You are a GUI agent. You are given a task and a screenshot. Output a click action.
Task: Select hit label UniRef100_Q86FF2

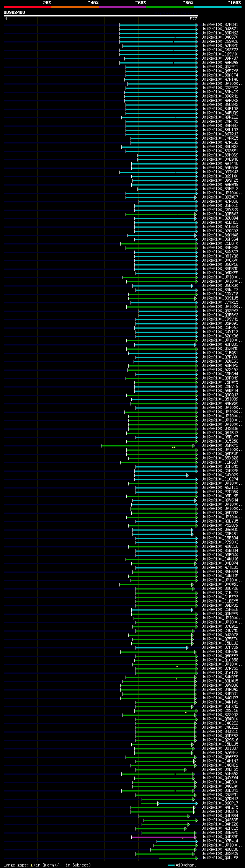(220, 757)
